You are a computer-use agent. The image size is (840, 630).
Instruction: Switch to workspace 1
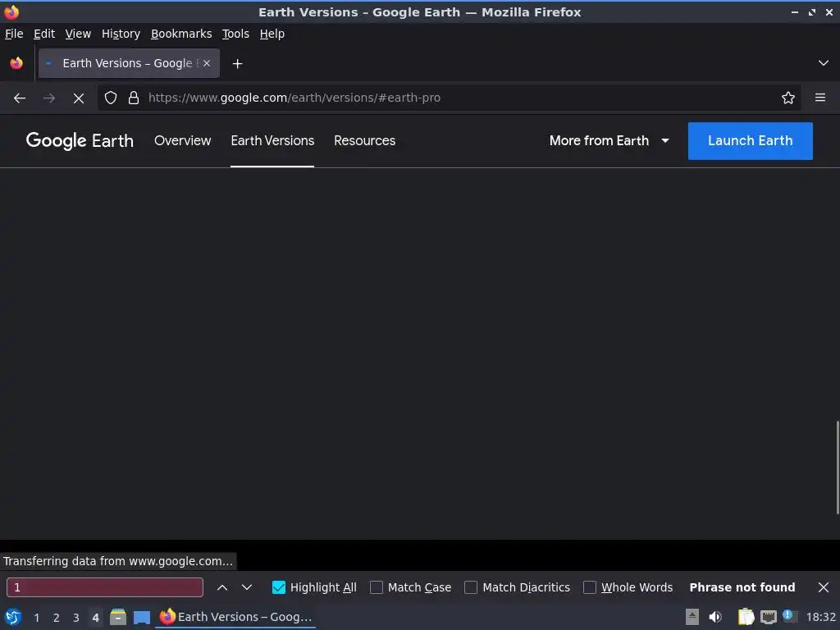(36, 618)
